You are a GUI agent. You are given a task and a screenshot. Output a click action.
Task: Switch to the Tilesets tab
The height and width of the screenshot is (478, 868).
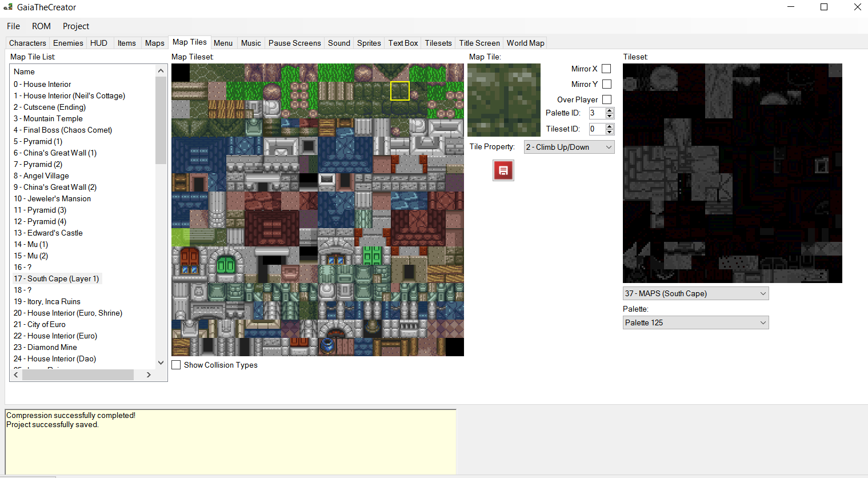(438, 42)
